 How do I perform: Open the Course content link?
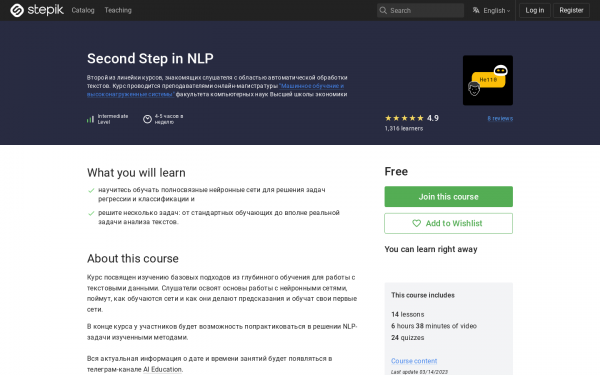[x=414, y=361]
